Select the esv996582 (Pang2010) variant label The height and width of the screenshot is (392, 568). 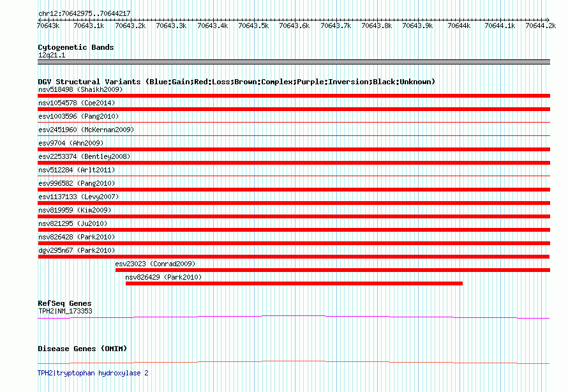[77, 183]
